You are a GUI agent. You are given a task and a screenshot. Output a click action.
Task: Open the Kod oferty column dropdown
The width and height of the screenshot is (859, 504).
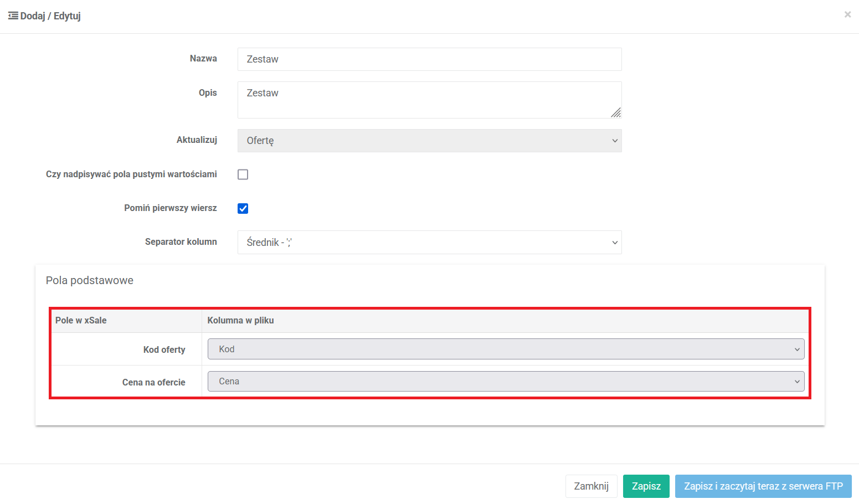point(505,349)
